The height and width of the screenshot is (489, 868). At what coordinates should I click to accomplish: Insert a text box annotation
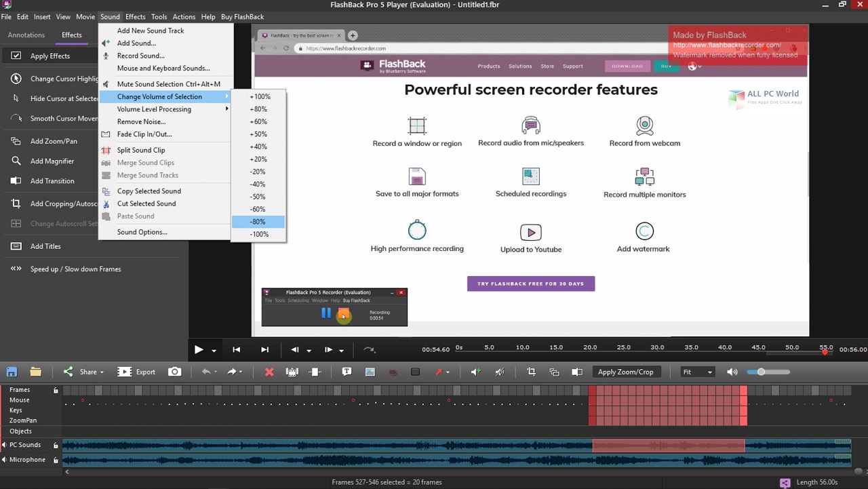(x=347, y=372)
